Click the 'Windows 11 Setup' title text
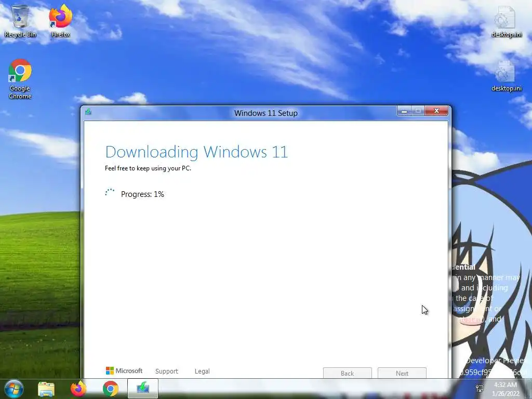532x399 pixels. [266, 113]
